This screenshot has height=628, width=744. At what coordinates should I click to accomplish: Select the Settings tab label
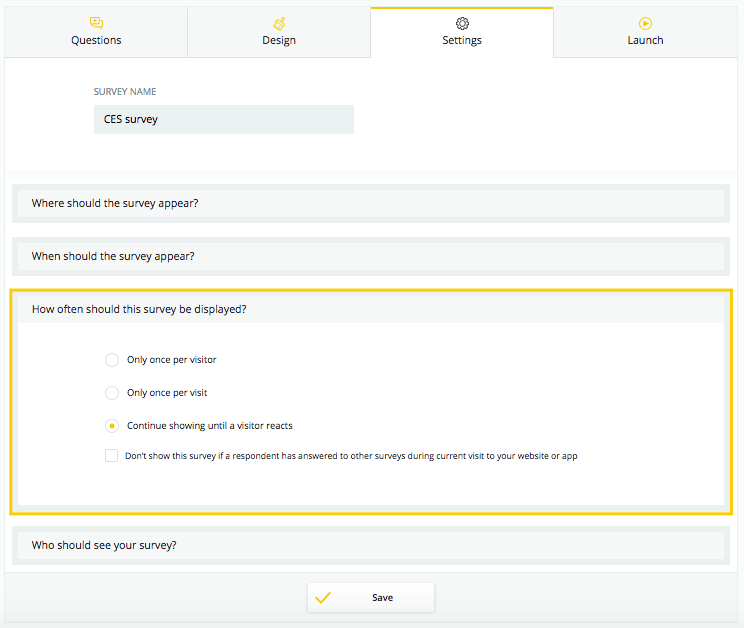coord(462,40)
